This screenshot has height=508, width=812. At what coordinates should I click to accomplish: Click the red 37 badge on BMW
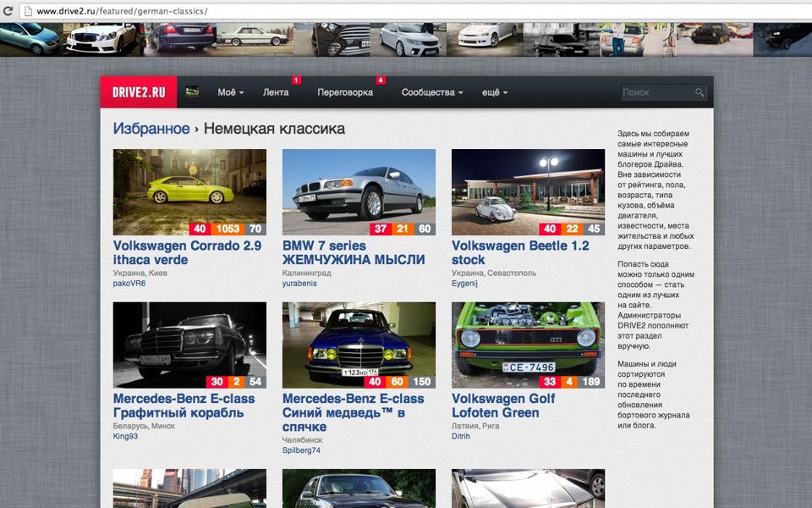[381, 229]
